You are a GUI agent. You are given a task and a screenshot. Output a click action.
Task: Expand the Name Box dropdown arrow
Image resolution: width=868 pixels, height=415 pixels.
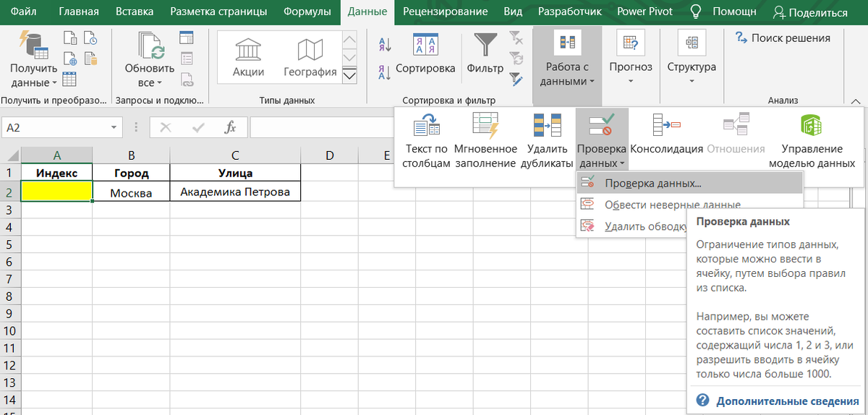tap(114, 128)
